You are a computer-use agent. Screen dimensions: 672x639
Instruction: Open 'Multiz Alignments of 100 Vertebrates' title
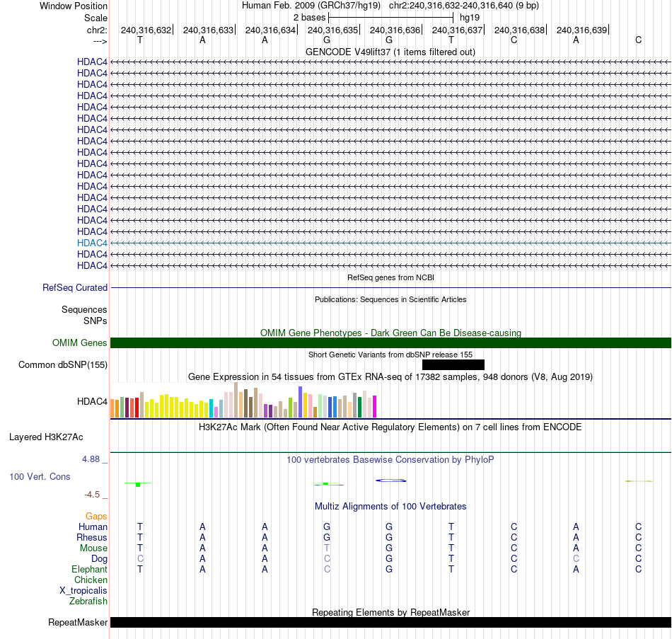390,507
